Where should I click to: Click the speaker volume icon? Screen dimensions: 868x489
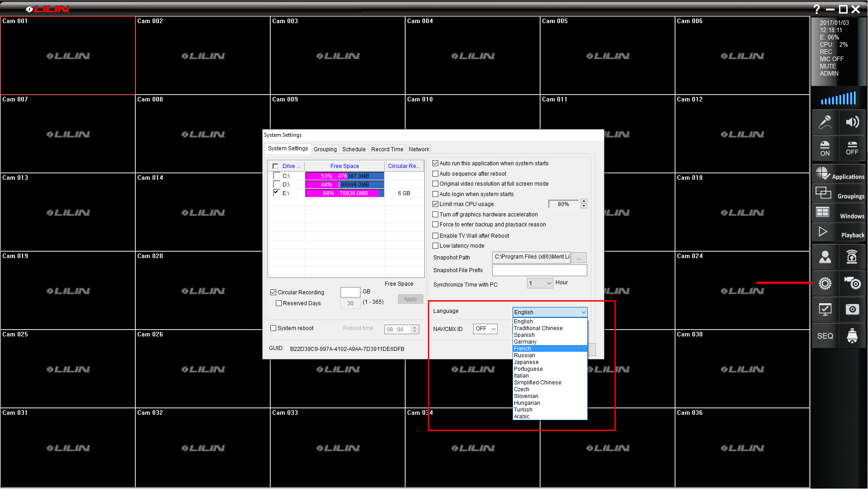click(852, 122)
